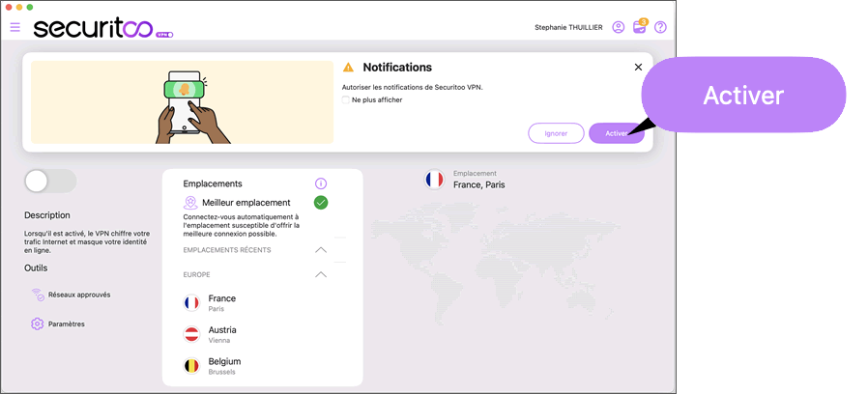This screenshot has width=868, height=394.
Task: Open the hamburger menu
Action: [14, 27]
